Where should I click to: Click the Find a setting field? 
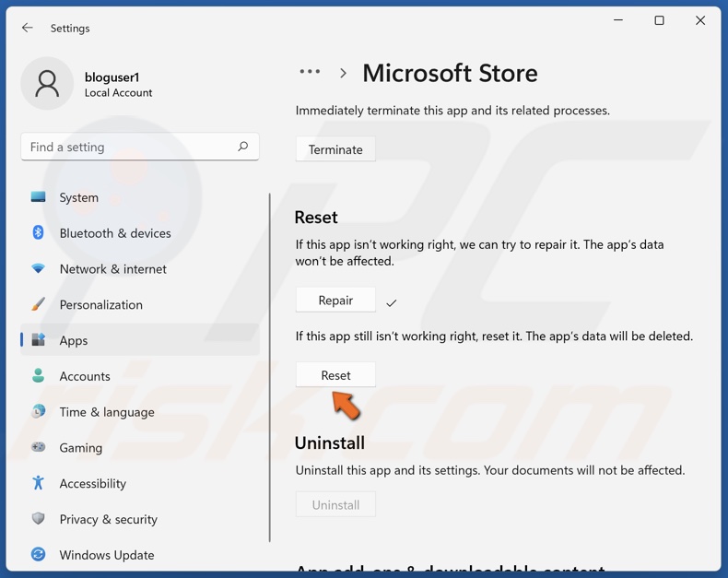tap(129, 147)
